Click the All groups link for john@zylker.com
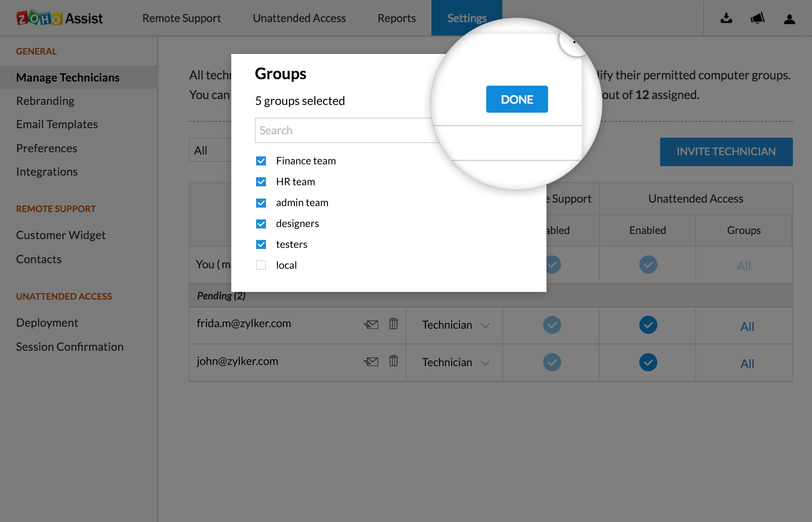 pyautogui.click(x=747, y=363)
